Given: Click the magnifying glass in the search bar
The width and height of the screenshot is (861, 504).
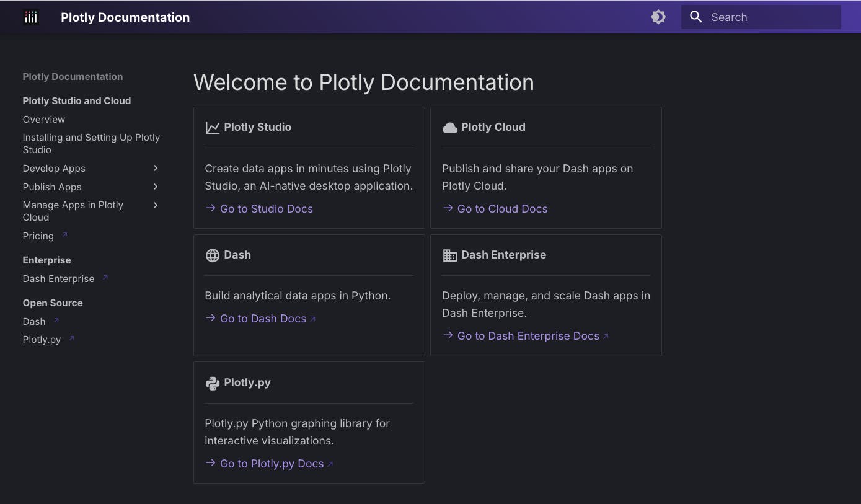Looking at the screenshot, I should [695, 17].
